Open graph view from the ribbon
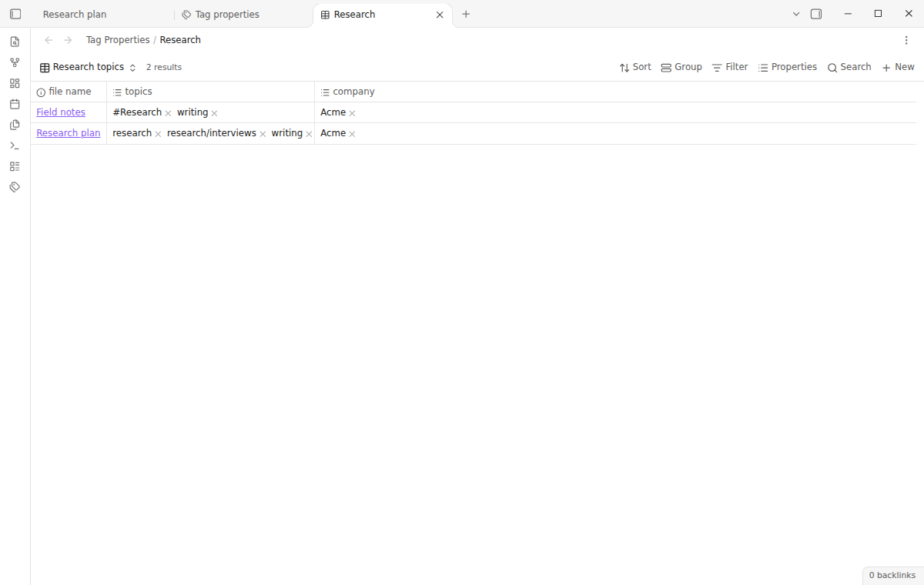Viewport: 924px width, 585px height. tap(15, 62)
